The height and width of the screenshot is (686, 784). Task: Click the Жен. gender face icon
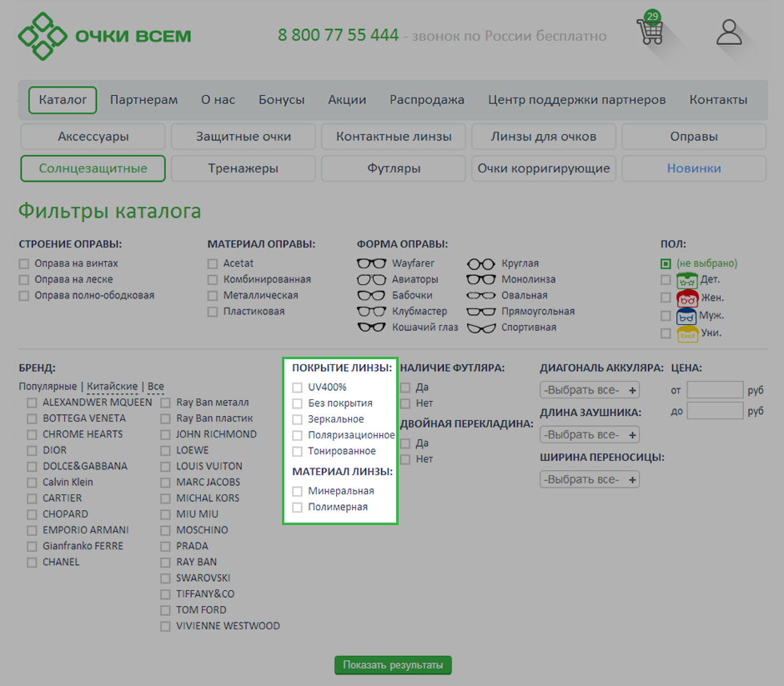(687, 298)
